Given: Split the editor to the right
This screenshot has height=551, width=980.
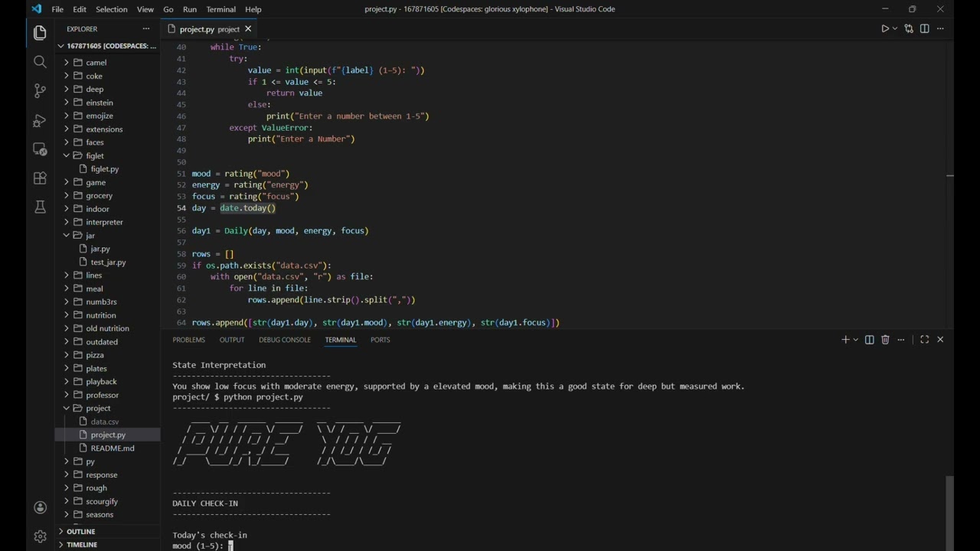Looking at the screenshot, I should (x=925, y=29).
